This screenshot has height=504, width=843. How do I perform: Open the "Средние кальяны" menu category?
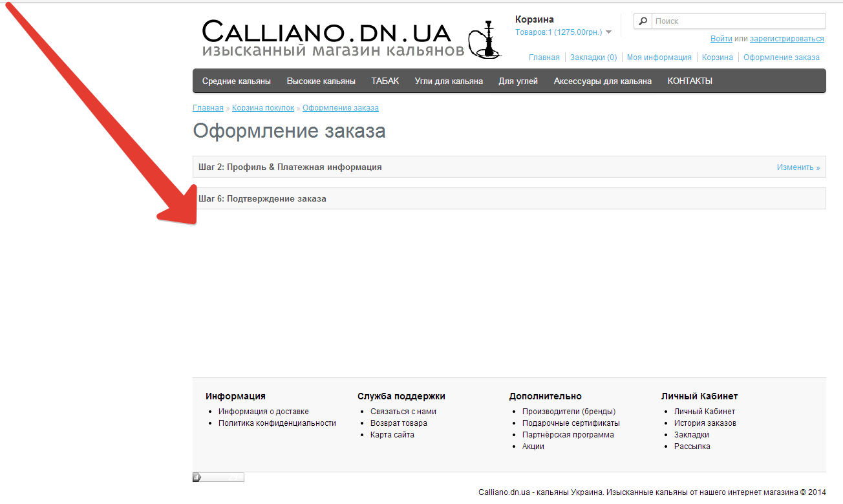237,81
